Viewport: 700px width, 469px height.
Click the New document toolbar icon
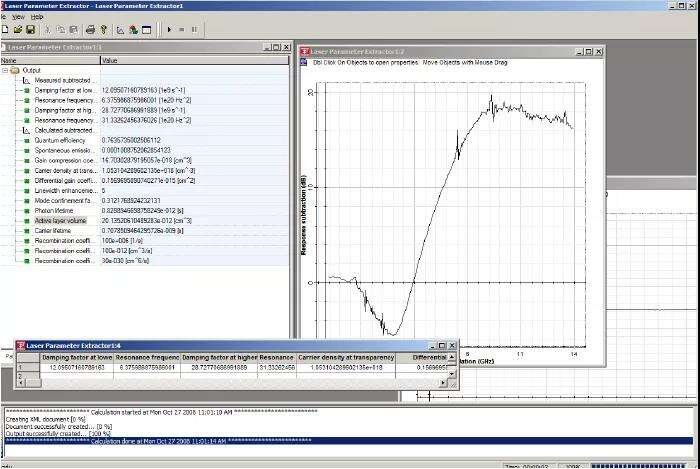pyautogui.click(x=5, y=30)
